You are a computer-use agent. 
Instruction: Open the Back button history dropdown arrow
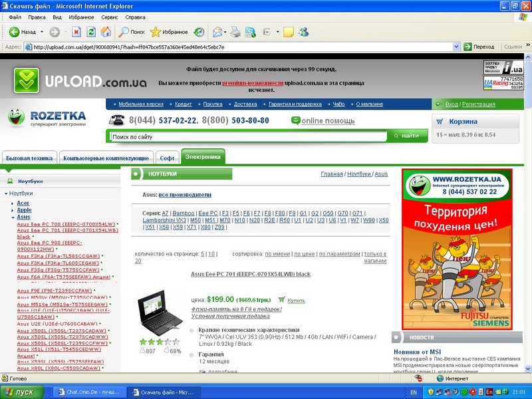coord(42,32)
